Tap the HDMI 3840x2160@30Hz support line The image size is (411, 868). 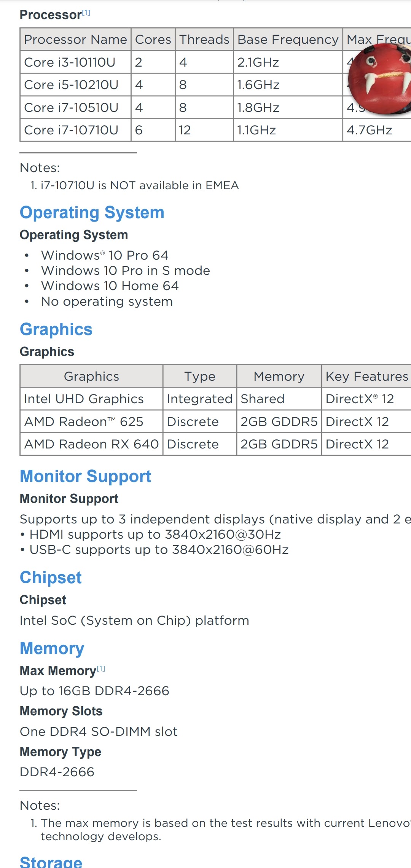pyautogui.click(x=155, y=535)
